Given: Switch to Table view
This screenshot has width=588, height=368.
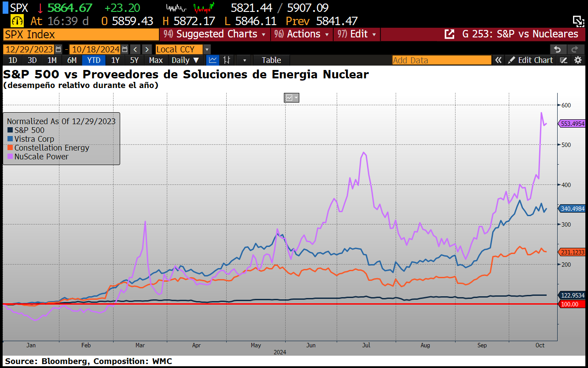Looking at the screenshot, I should (271, 60).
